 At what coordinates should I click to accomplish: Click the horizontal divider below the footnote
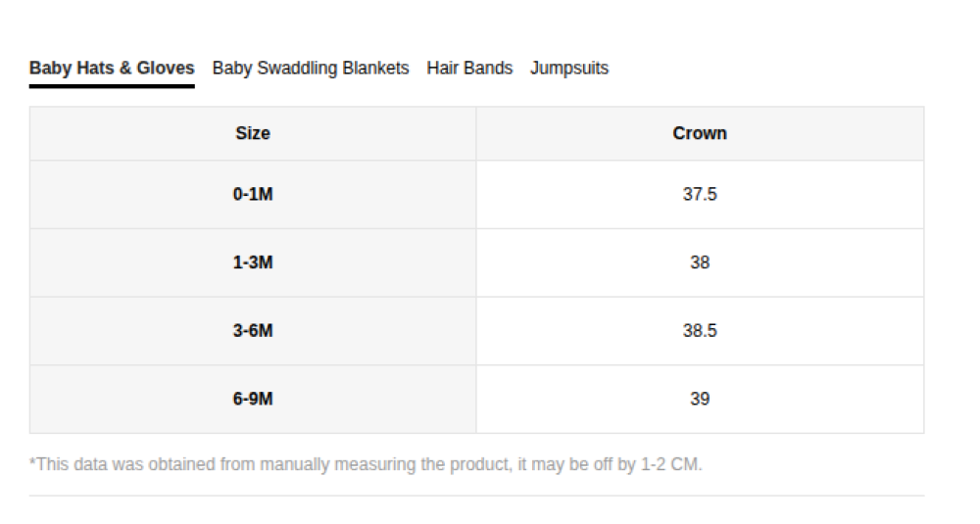tap(476, 496)
